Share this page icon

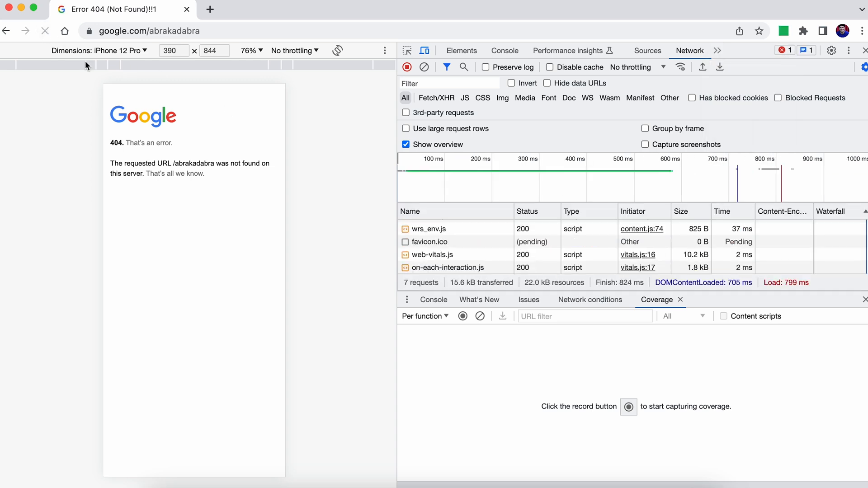point(739,31)
